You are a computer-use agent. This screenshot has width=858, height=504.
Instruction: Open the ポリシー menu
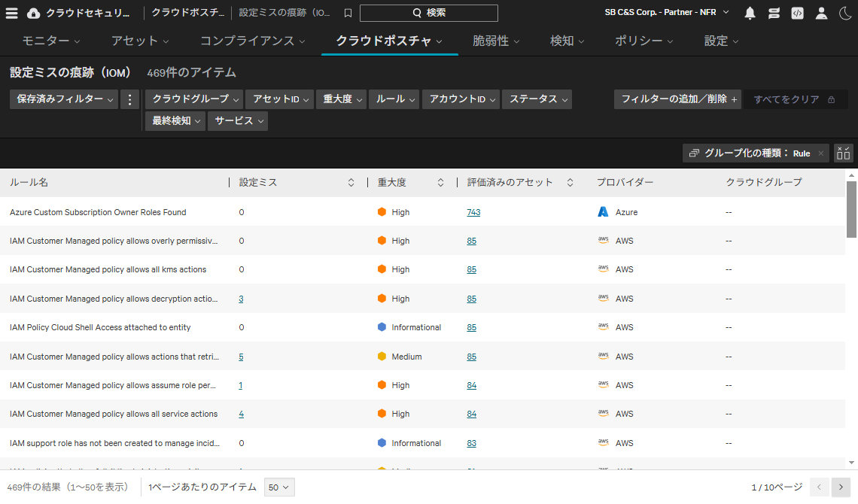[643, 41]
